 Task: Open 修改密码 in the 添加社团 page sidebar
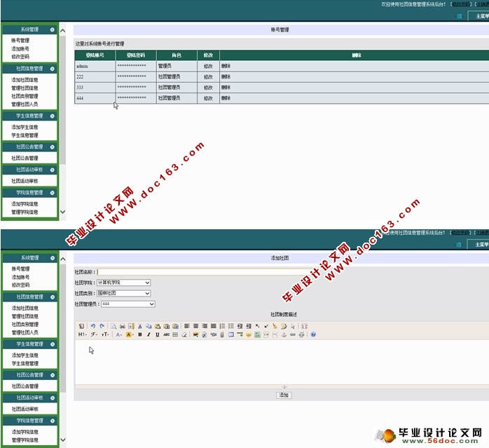[20, 285]
